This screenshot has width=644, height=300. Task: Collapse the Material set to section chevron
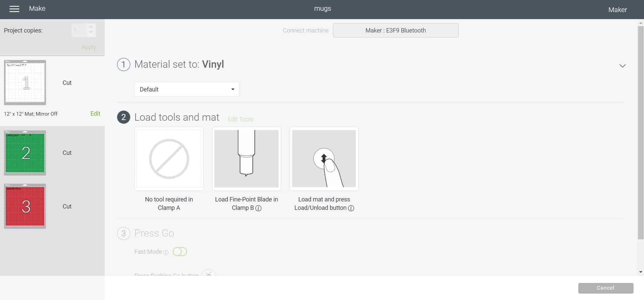(623, 66)
